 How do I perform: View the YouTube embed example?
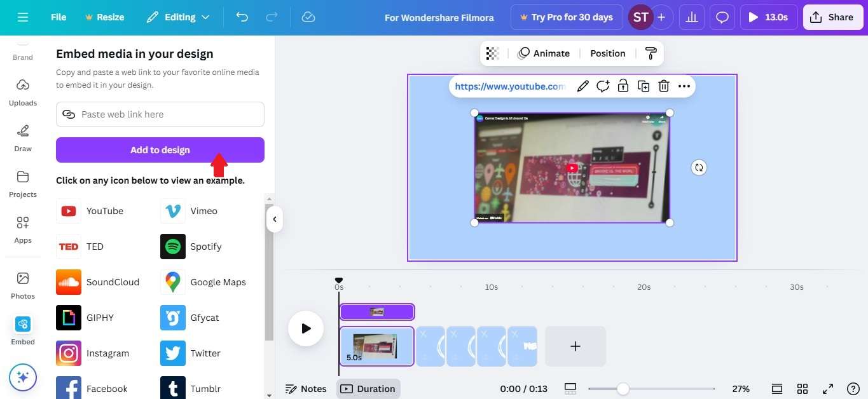pyautogui.click(x=90, y=211)
